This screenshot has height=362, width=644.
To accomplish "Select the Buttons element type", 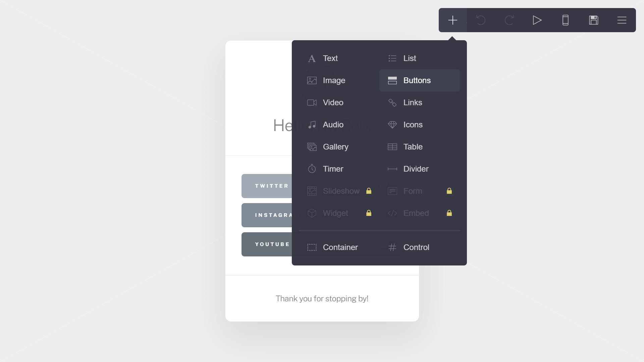I will click(419, 80).
